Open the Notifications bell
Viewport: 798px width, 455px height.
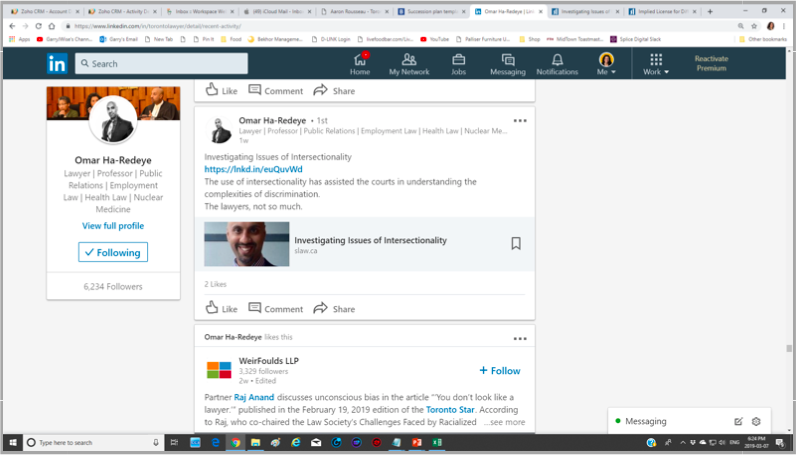click(x=557, y=64)
